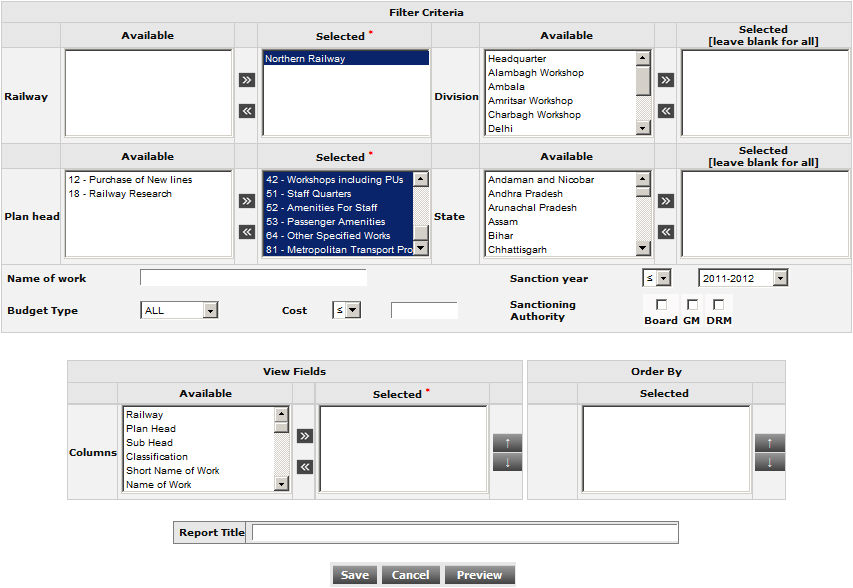
Task: Select Plan Head in the Columns list
Action: point(151,429)
